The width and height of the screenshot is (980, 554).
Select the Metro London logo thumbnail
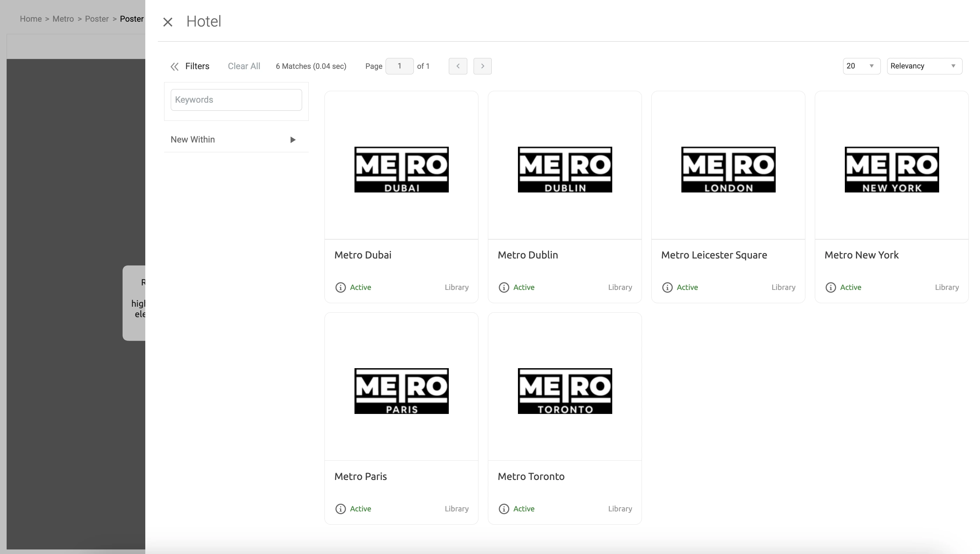click(728, 169)
